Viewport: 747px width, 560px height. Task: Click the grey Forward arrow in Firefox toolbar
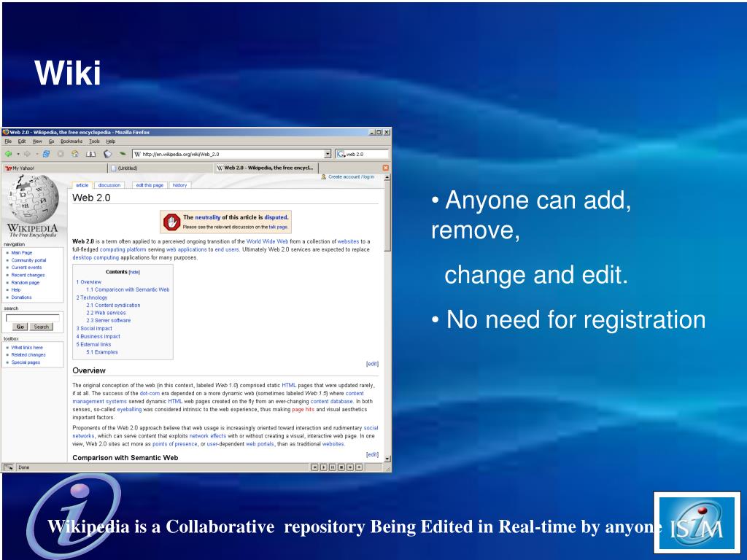[x=27, y=154]
